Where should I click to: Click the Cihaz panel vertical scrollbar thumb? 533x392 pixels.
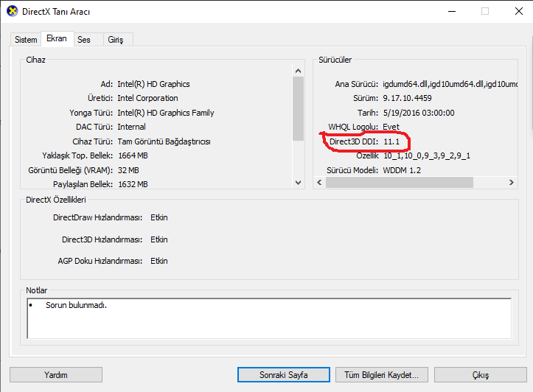pyautogui.click(x=298, y=109)
